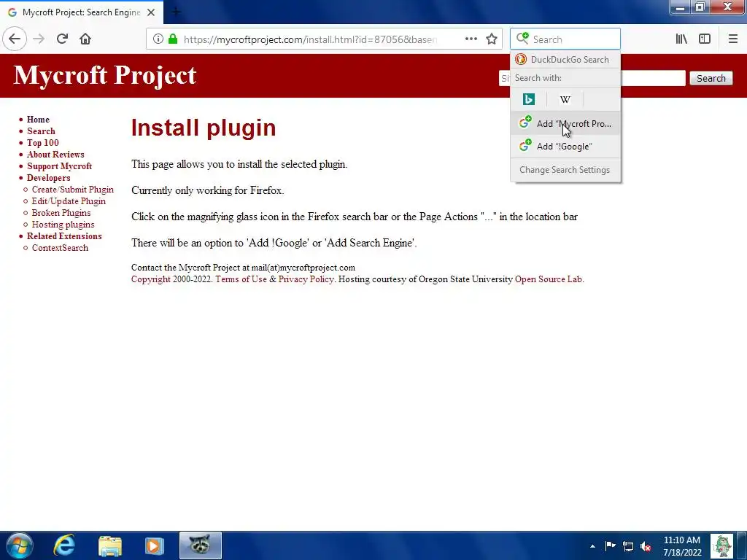Viewport: 747px width, 560px height.
Task: Select DuckDuckGo Search suggestion row
Action: point(565,60)
